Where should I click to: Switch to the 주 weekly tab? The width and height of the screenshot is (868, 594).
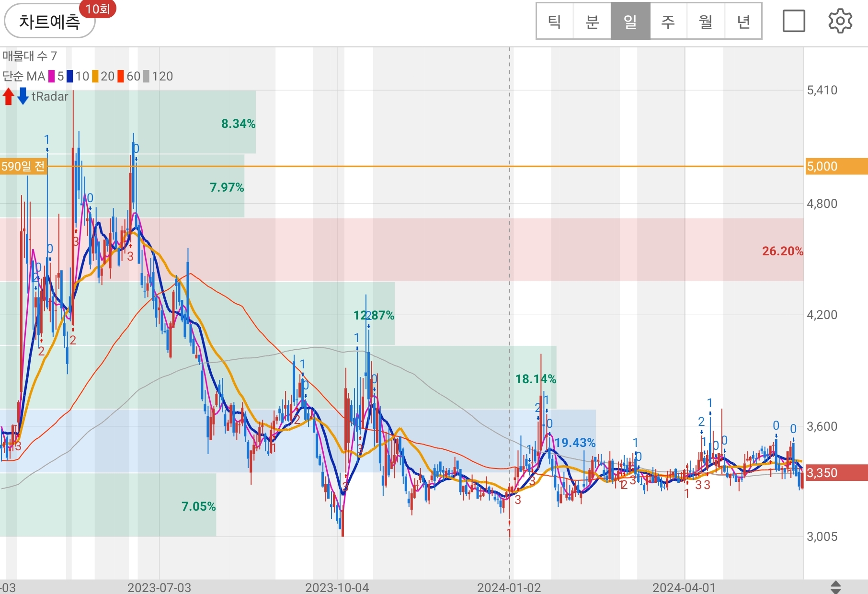coord(668,22)
